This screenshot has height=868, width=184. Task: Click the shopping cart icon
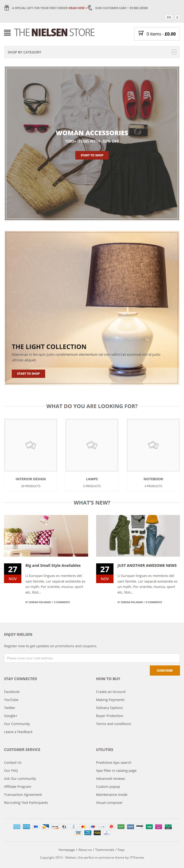pos(141,33)
